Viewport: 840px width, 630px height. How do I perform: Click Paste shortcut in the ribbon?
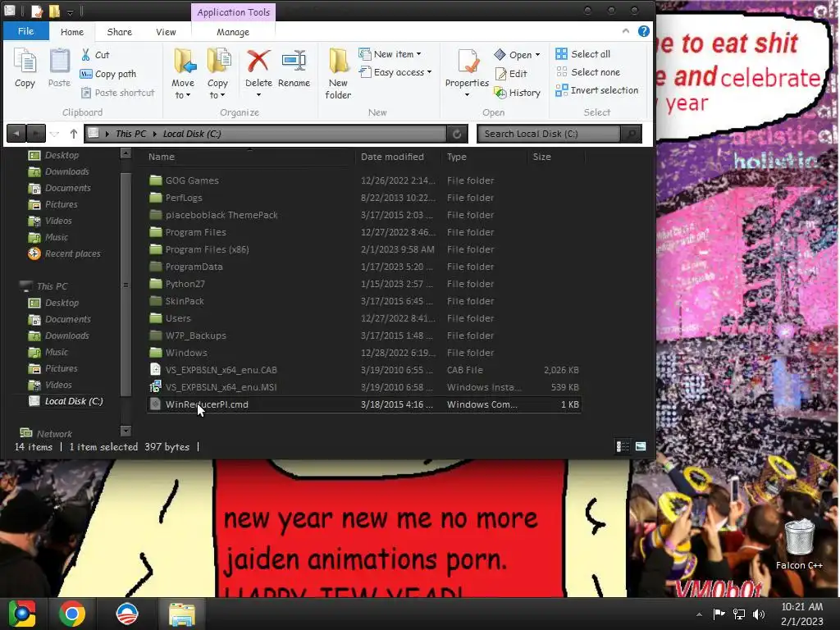tap(118, 93)
